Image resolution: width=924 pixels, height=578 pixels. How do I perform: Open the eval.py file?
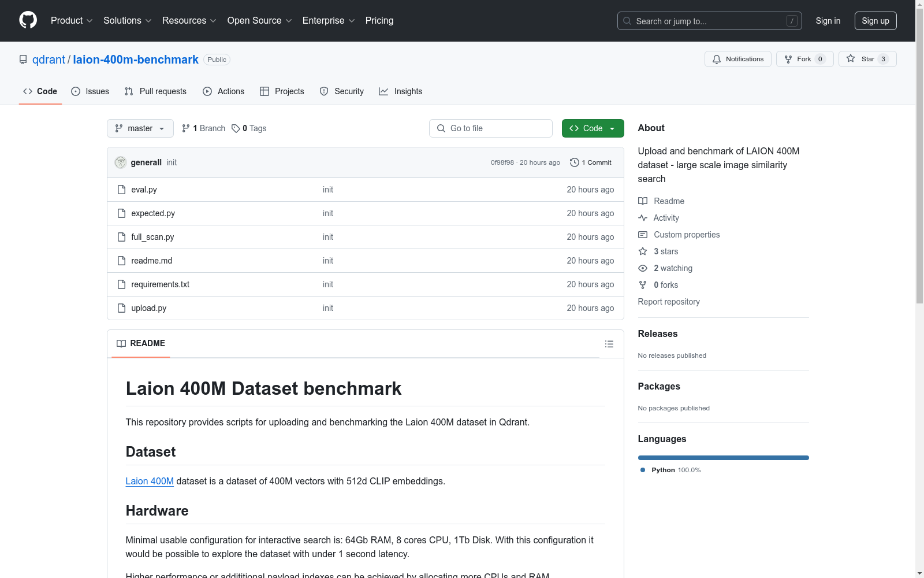click(x=144, y=190)
